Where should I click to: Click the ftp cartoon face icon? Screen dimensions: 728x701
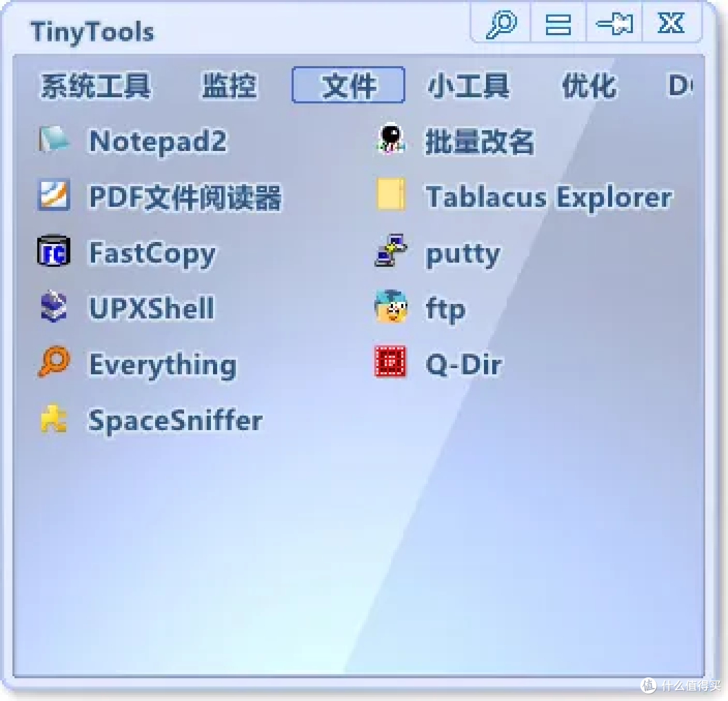tap(391, 307)
